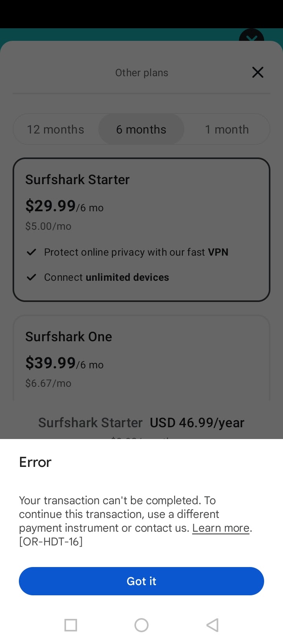Switch to the 12 months tab
This screenshot has width=283, height=644.
point(55,129)
